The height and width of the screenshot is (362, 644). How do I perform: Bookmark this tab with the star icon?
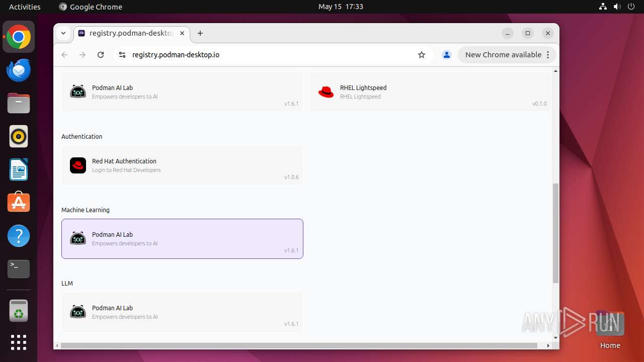[422, 55]
